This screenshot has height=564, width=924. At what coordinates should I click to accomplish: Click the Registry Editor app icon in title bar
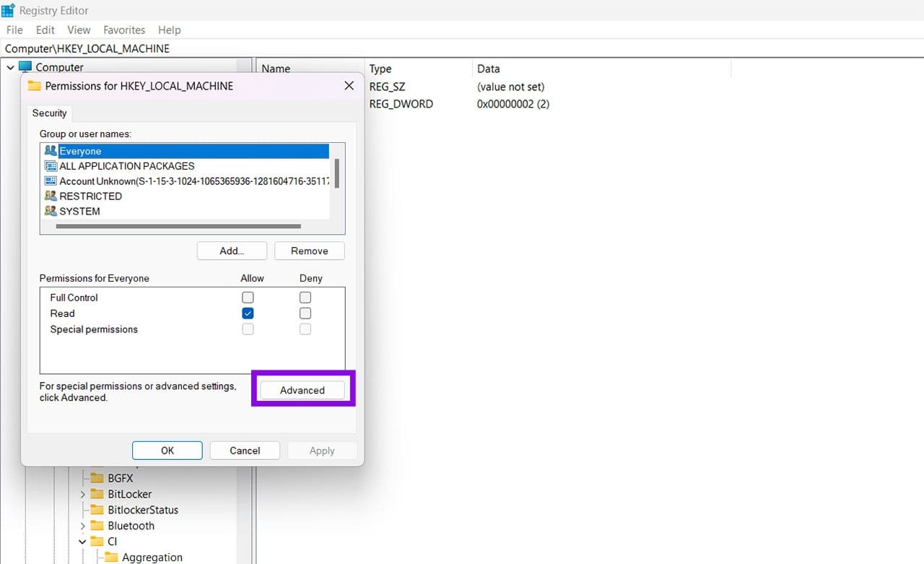[8, 10]
